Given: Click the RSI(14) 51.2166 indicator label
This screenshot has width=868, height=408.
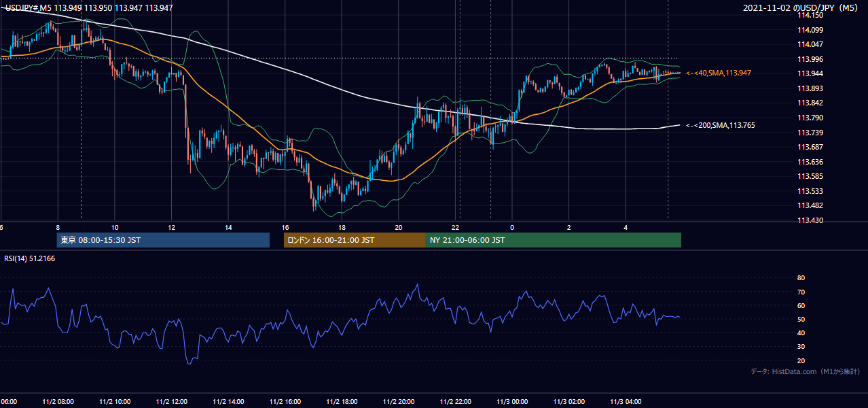Looking at the screenshot, I should coord(29,258).
